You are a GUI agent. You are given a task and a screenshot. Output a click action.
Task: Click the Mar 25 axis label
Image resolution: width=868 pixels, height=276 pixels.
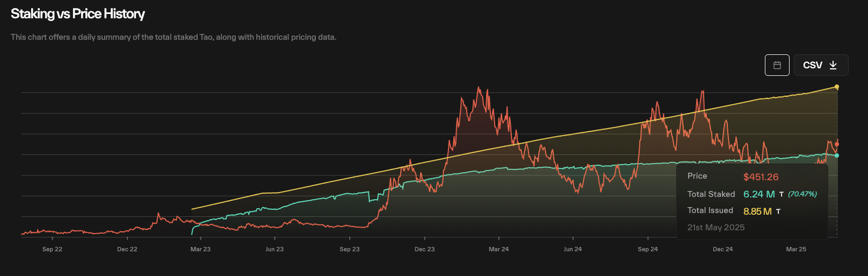(x=796, y=249)
